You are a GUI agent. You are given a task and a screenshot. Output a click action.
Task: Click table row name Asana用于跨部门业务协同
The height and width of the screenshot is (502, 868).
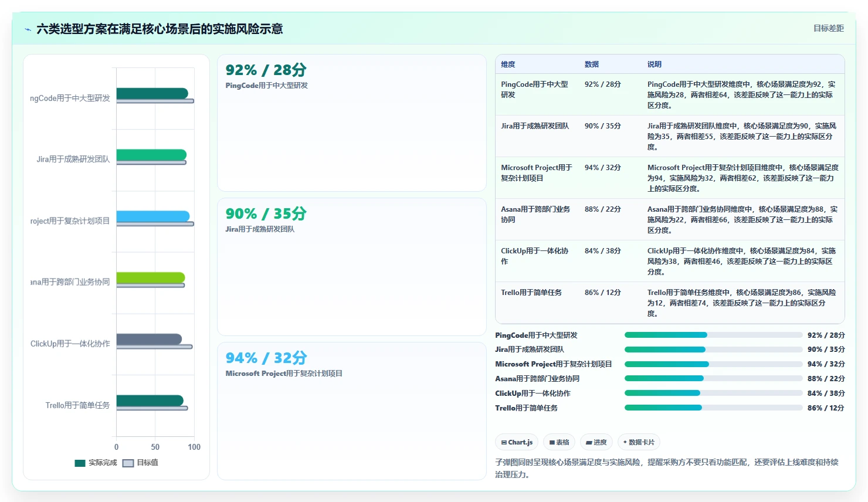(x=535, y=215)
